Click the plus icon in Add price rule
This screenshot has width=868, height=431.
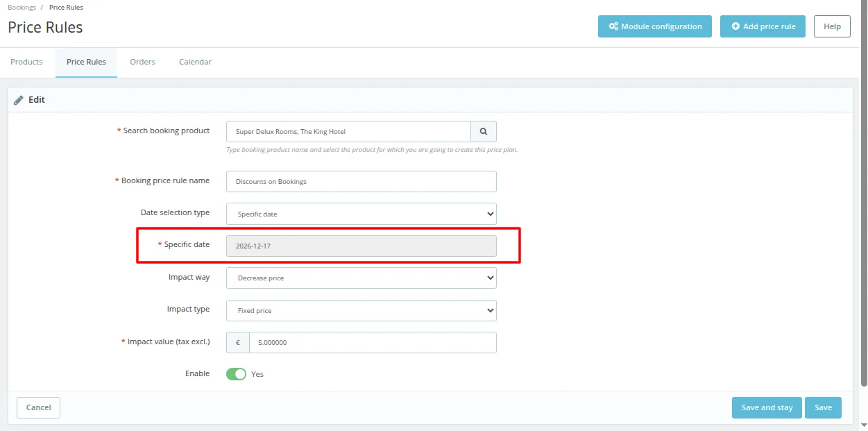click(x=735, y=26)
